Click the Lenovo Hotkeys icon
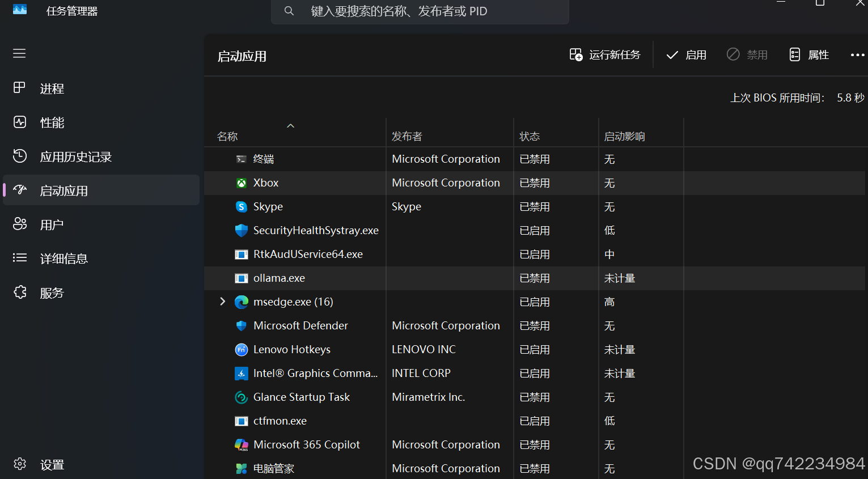This screenshot has height=479, width=868. [242, 350]
